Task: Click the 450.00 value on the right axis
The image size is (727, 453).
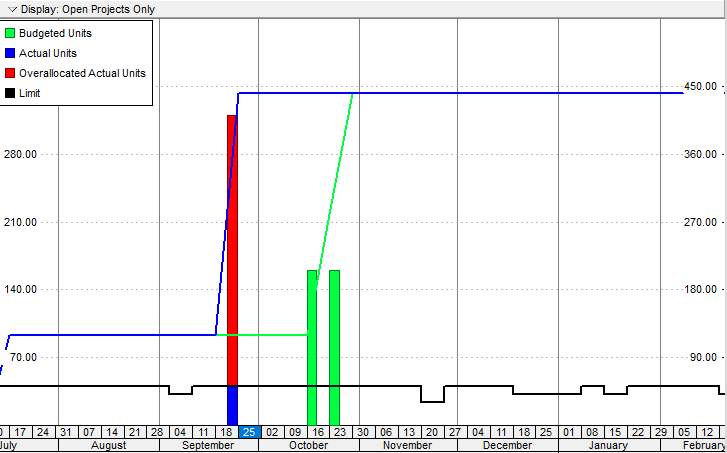Action: tap(705, 86)
